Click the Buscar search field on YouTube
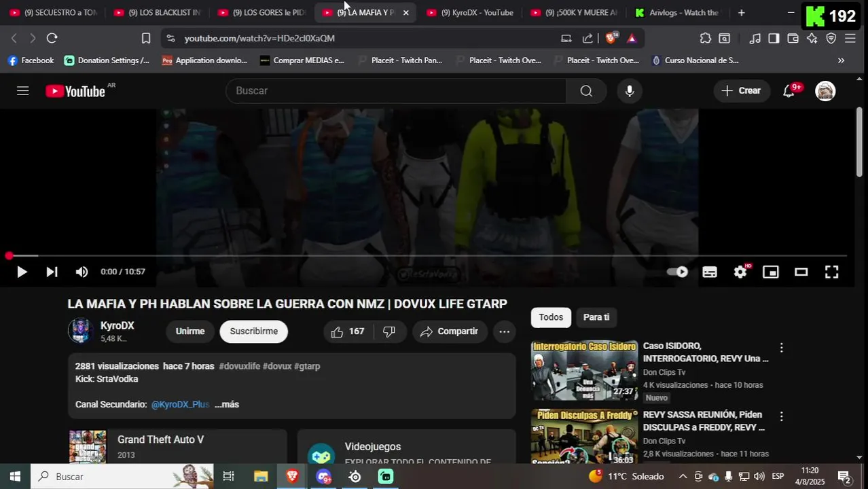The width and height of the screenshot is (868, 489). coord(396,91)
